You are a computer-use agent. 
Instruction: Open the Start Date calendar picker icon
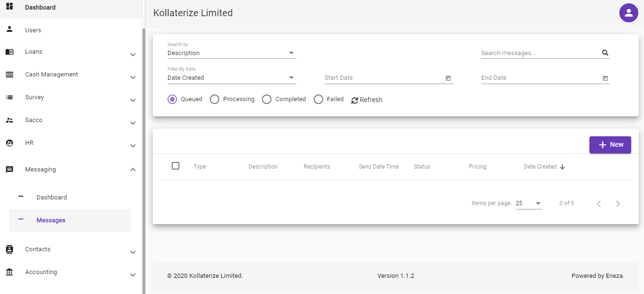click(448, 78)
